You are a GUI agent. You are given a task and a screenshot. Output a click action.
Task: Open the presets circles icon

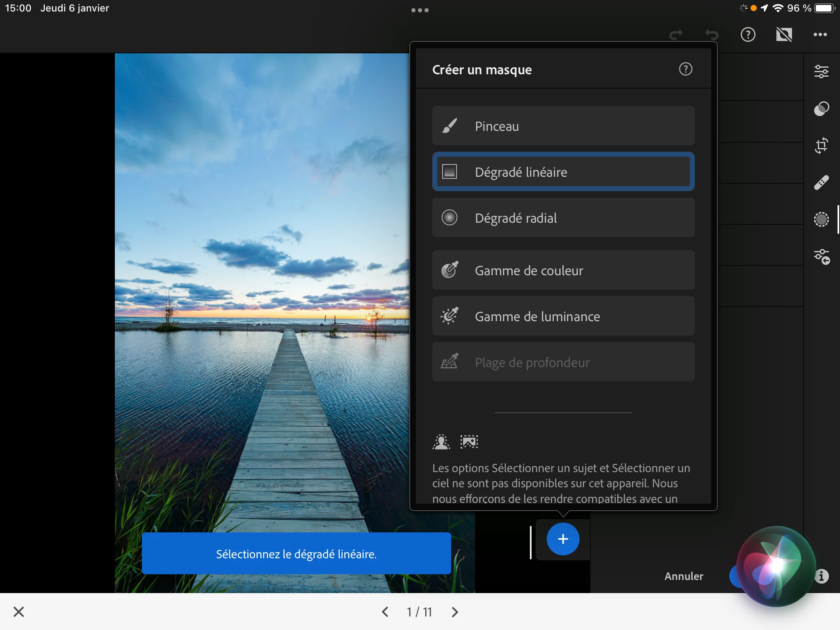point(821,109)
